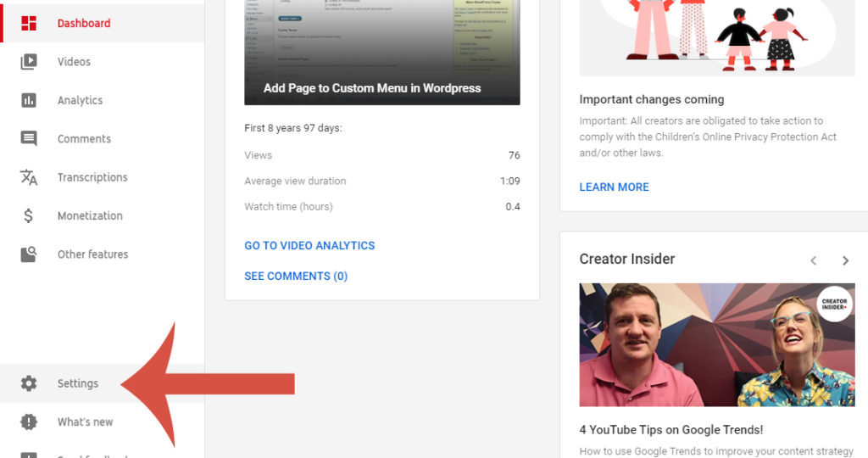Show previous Creator Insider item
868x458 pixels.
tap(813, 260)
